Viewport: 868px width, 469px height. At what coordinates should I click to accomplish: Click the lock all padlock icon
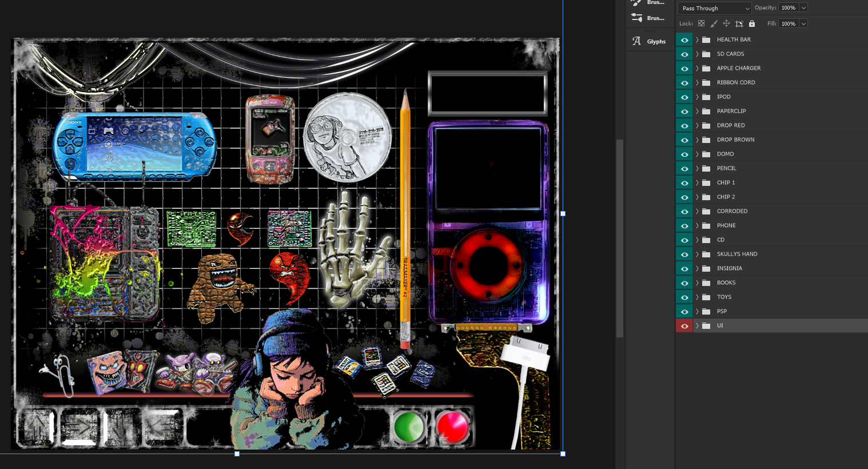752,23
